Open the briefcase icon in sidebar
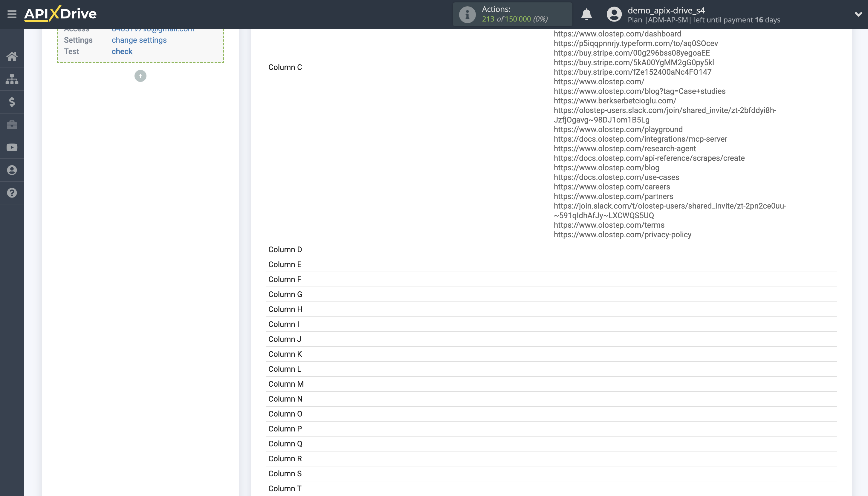The width and height of the screenshot is (868, 496). pyautogui.click(x=12, y=125)
